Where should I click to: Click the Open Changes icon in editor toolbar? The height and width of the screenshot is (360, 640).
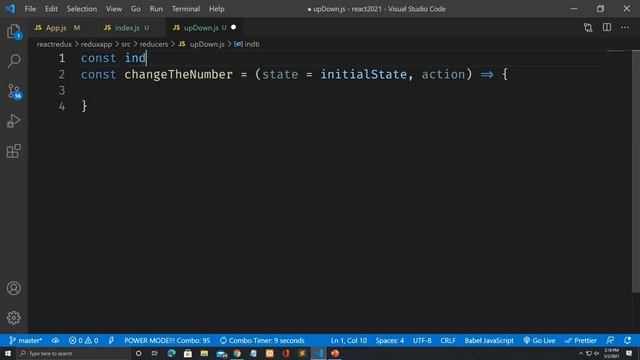(x=588, y=28)
